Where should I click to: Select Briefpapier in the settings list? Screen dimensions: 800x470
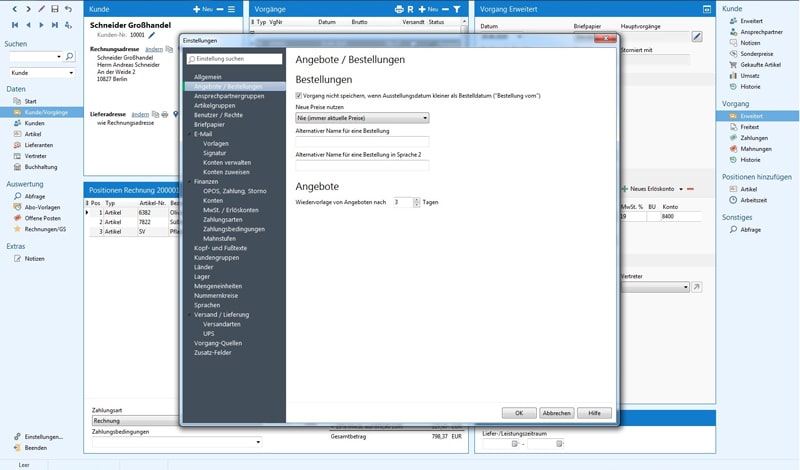tap(211, 125)
